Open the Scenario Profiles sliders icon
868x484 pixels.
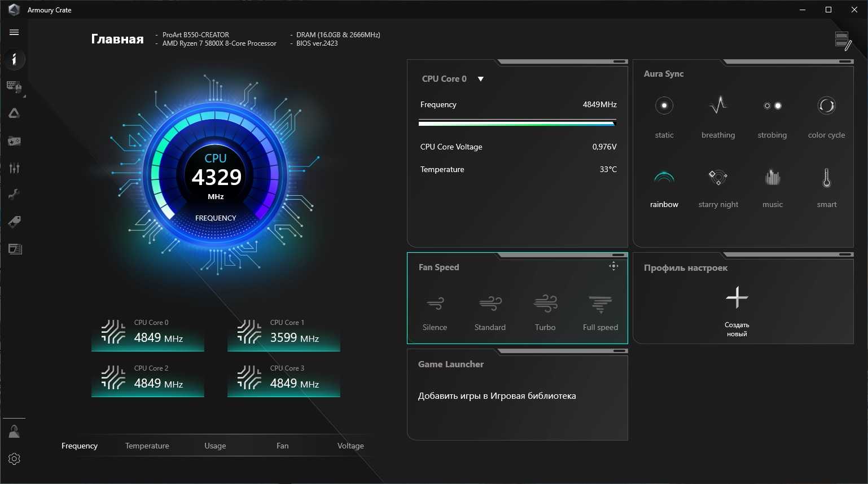click(14, 168)
